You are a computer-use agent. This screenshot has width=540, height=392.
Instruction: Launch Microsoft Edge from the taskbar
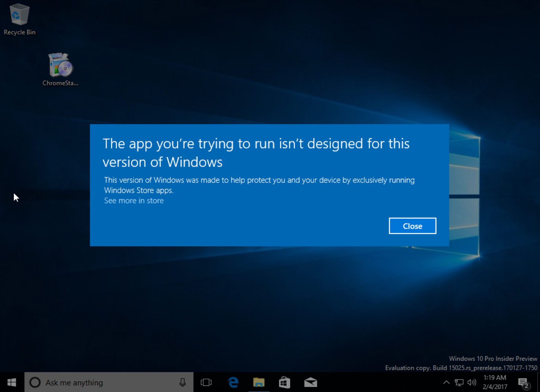233,382
